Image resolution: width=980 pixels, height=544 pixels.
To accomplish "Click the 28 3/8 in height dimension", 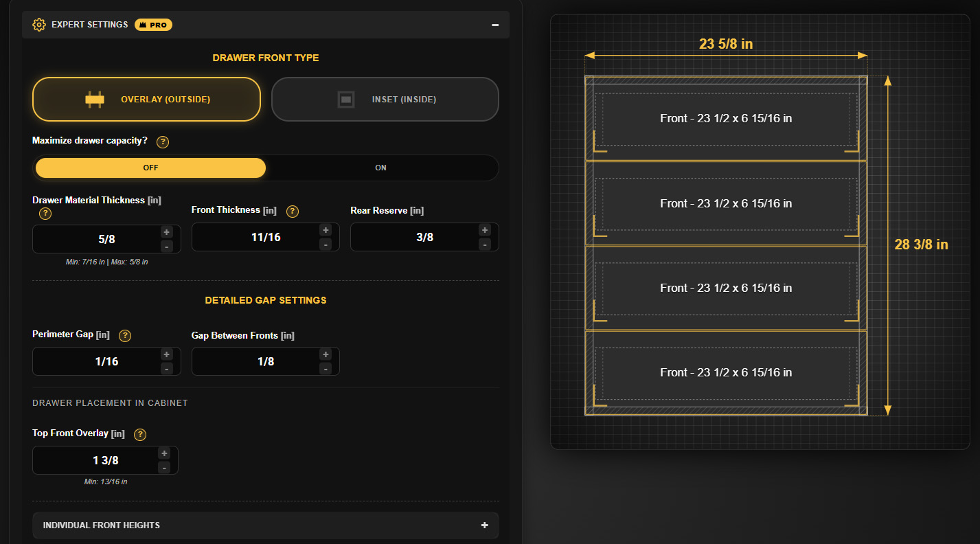I will [921, 245].
